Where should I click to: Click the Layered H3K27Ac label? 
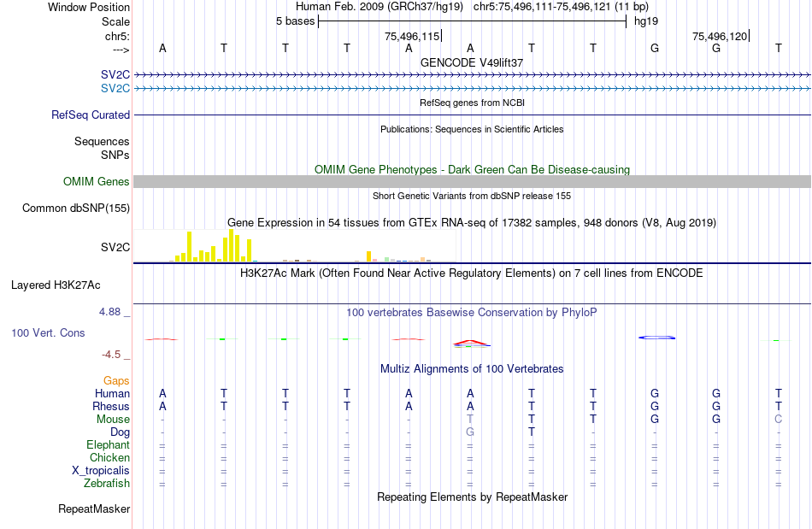[x=56, y=285]
